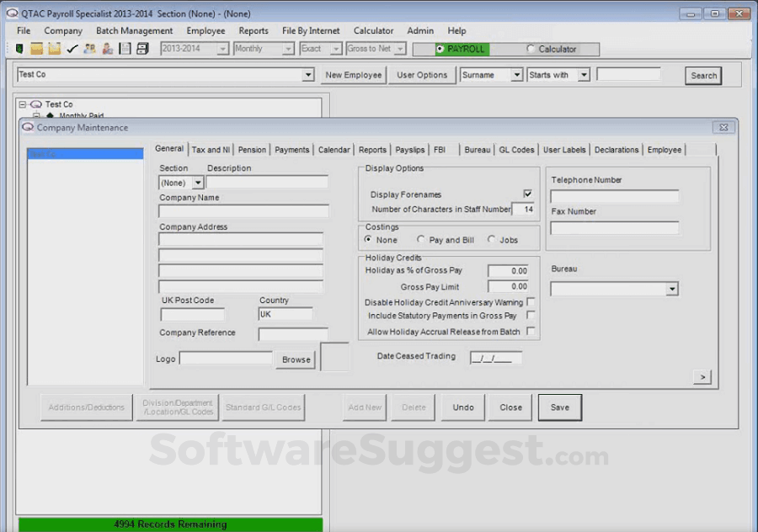Switch to the Tax and NI tab
The height and width of the screenshot is (532, 758).
[210, 149]
